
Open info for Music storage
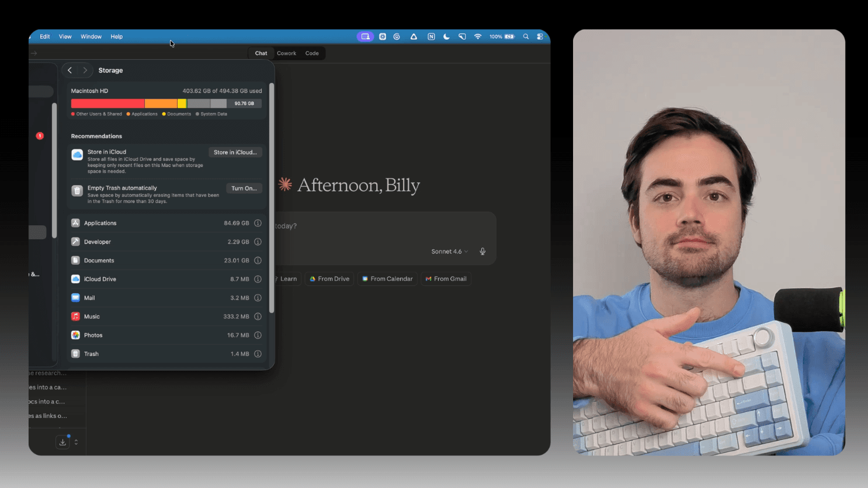pyautogui.click(x=258, y=316)
